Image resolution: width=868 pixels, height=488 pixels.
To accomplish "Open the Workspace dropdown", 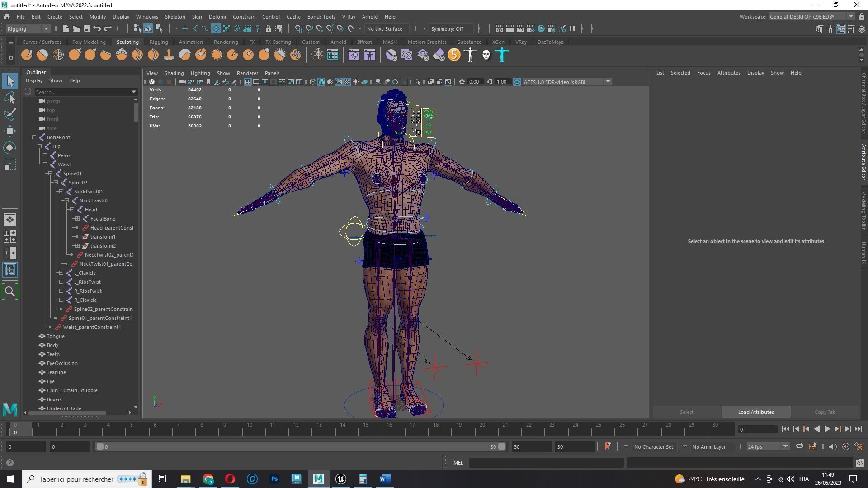I will 811,17.
